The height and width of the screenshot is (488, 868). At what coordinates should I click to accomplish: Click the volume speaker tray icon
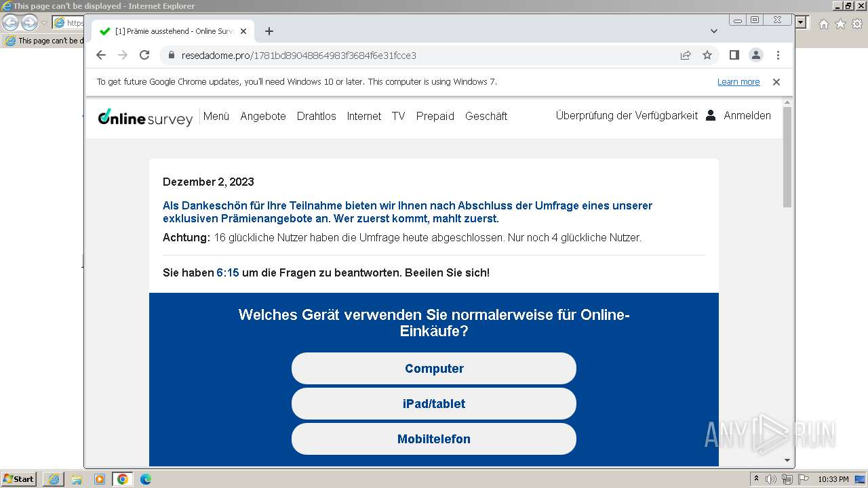tap(771, 479)
